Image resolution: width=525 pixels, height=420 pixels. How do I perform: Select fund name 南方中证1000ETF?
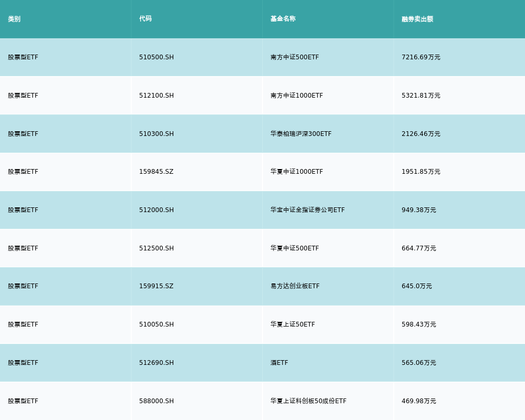click(x=297, y=96)
